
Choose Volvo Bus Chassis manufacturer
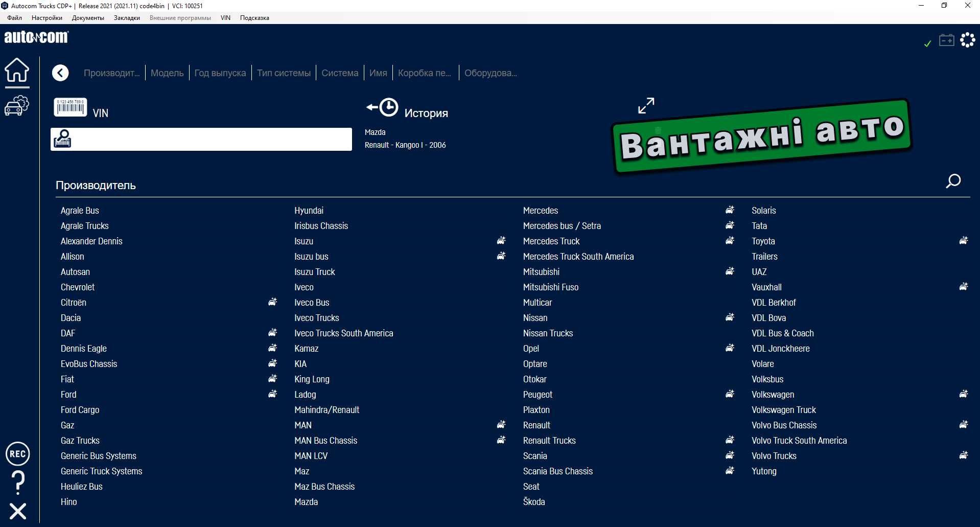coord(784,425)
